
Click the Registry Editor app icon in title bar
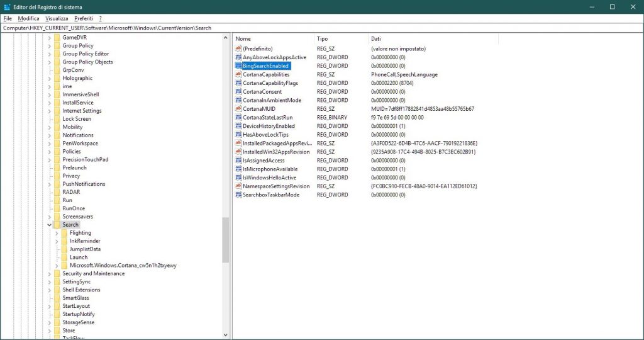7,7
